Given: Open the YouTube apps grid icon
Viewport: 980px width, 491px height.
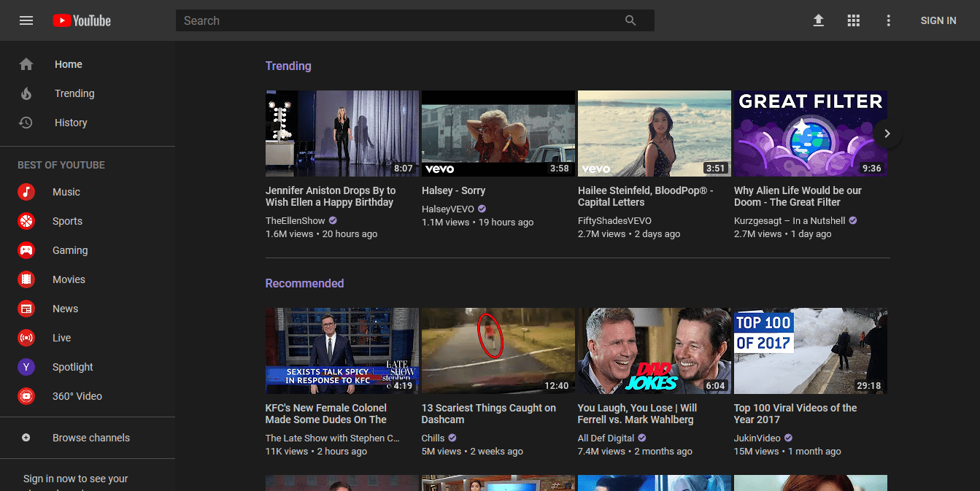Looking at the screenshot, I should (x=854, y=20).
